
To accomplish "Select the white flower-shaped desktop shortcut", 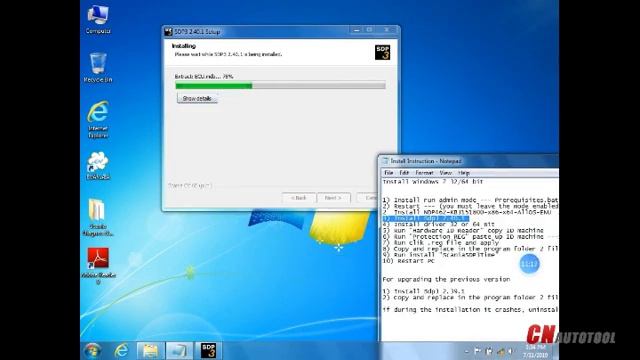I will (x=98, y=165).
